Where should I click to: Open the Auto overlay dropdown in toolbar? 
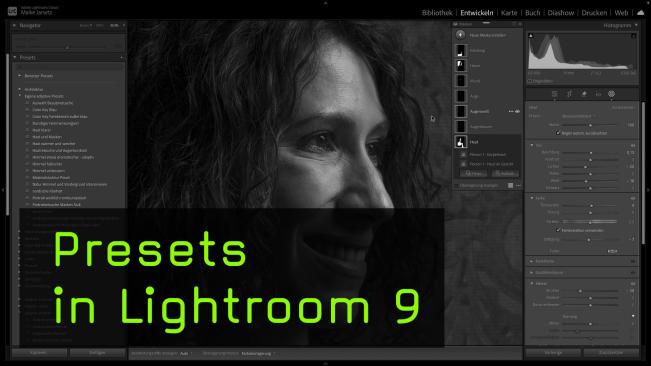pos(186,354)
